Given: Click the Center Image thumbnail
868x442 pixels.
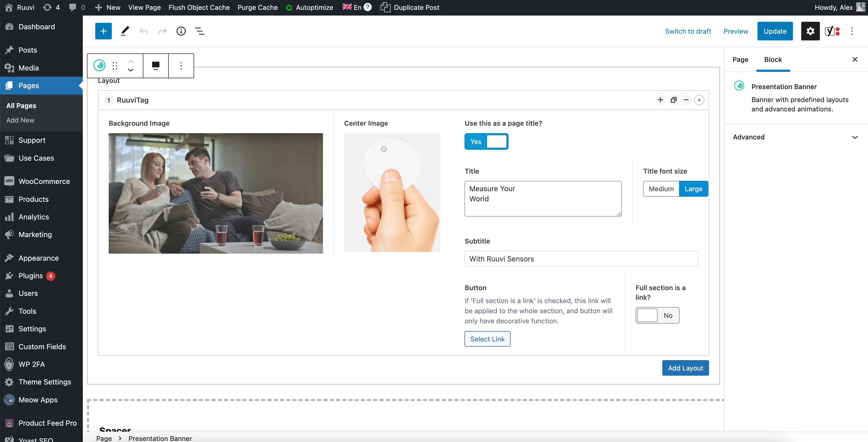Looking at the screenshot, I should (x=392, y=192).
